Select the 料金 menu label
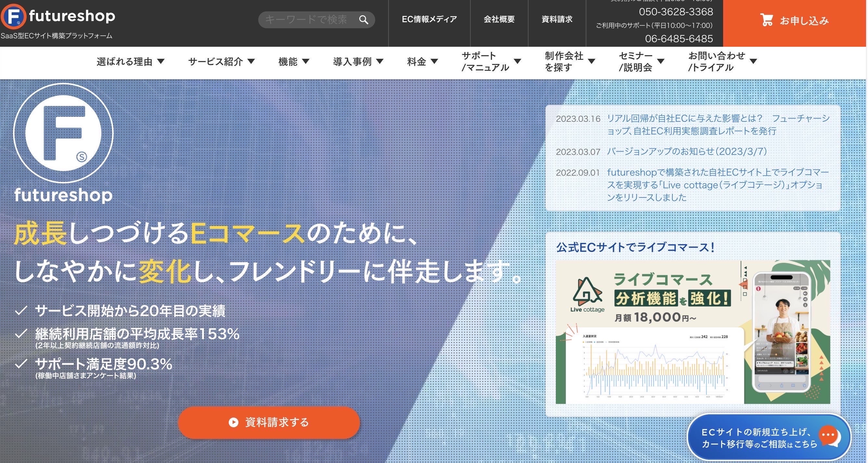The image size is (868, 463). (x=416, y=62)
